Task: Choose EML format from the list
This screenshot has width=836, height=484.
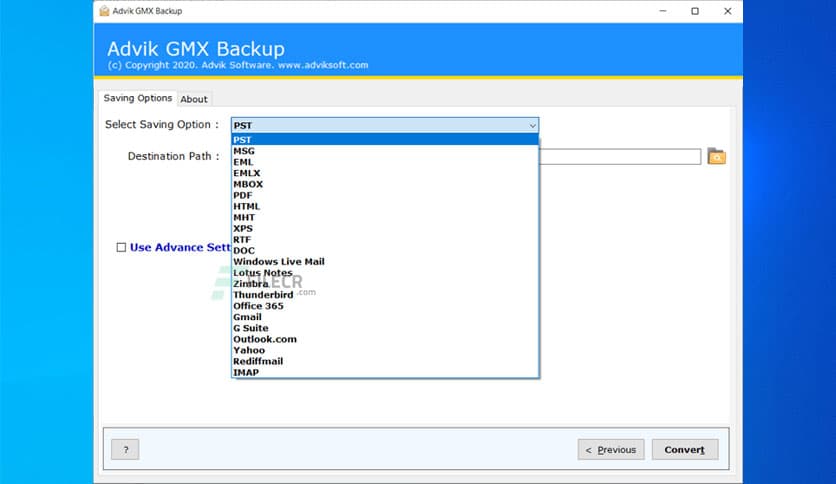Action: (385, 162)
